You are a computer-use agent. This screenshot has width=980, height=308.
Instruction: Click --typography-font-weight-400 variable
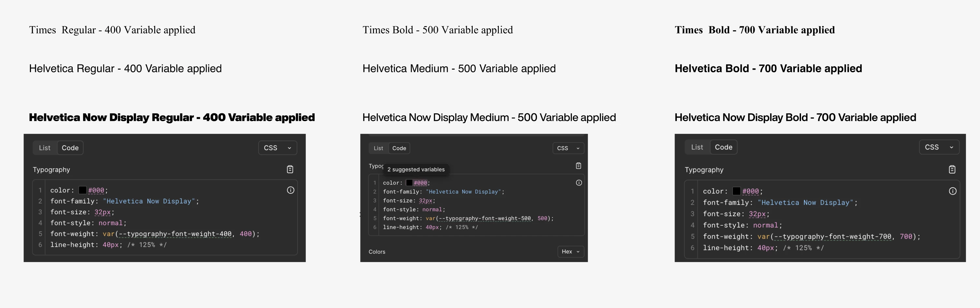click(x=175, y=234)
